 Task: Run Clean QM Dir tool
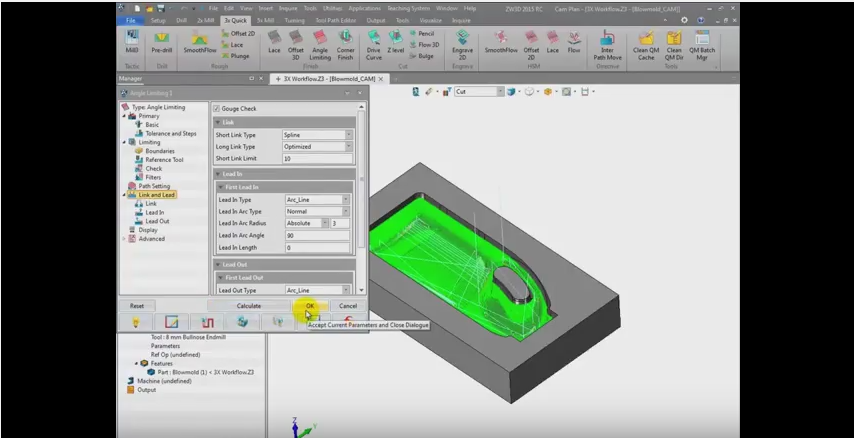(674, 45)
